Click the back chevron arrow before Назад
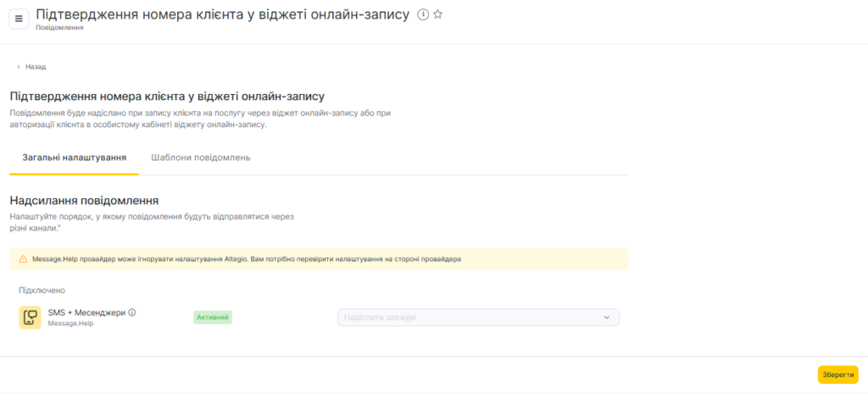Screen dimensions: 868x394 point(19,66)
